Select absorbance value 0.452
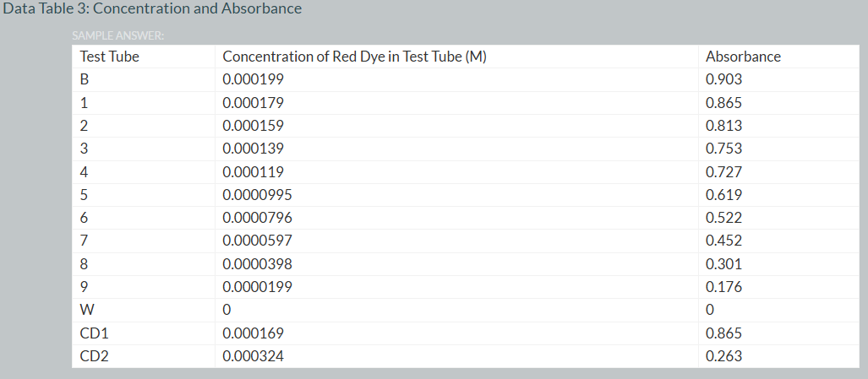868x379 pixels. pyautogui.click(x=723, y=241)
